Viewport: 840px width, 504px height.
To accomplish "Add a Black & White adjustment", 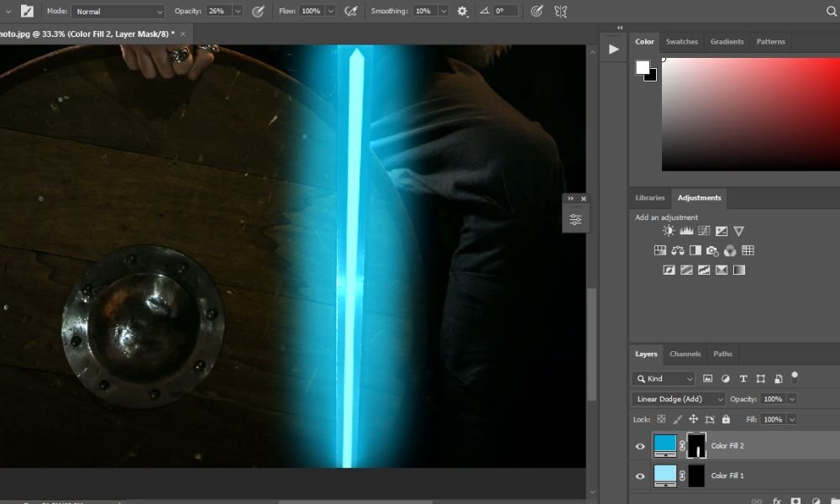I will [696, 250].
